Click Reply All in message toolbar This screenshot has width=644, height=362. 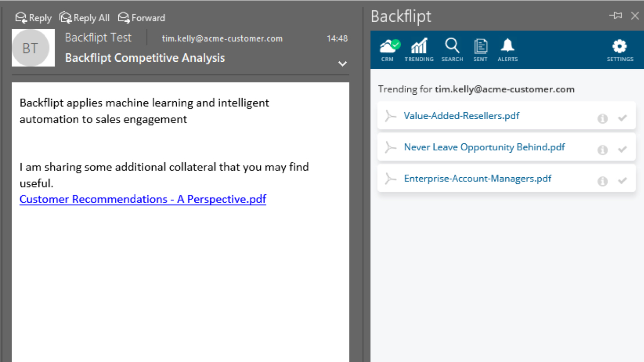coord(85,18)
